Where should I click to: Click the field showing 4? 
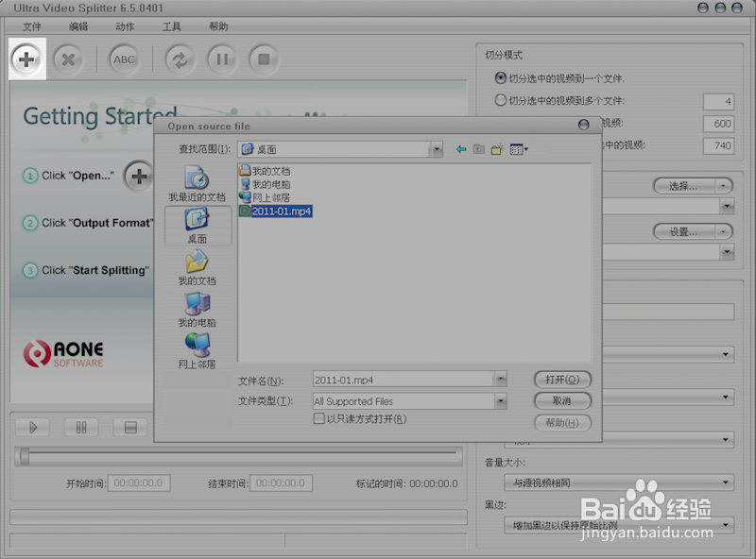pyautogui.click(x=718, y=102)
